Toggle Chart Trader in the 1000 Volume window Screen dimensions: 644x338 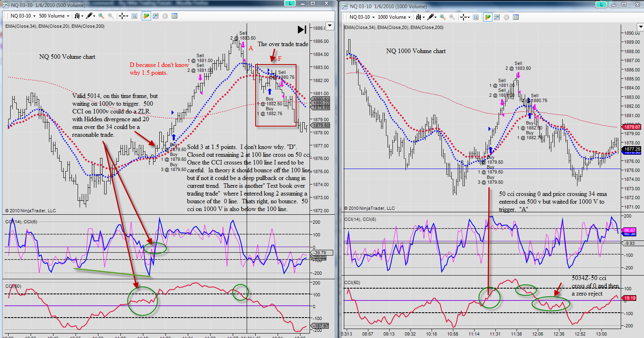coord(488,17)
